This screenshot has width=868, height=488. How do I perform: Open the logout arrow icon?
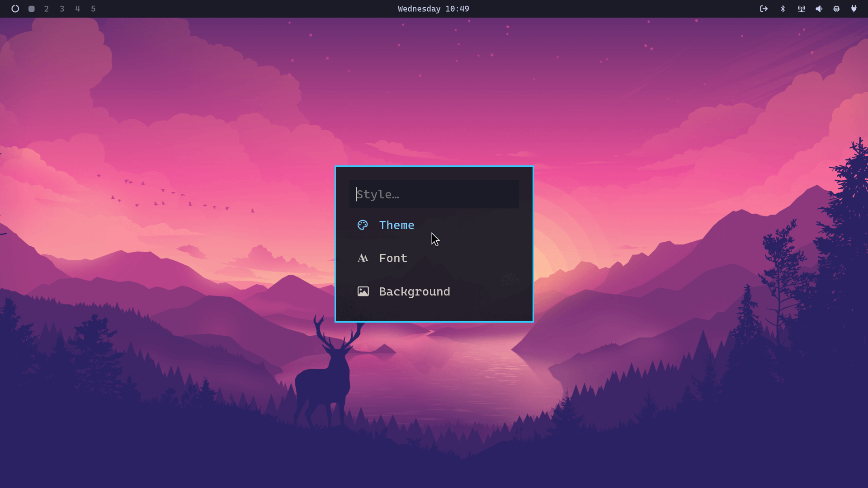tap(764, 9)
